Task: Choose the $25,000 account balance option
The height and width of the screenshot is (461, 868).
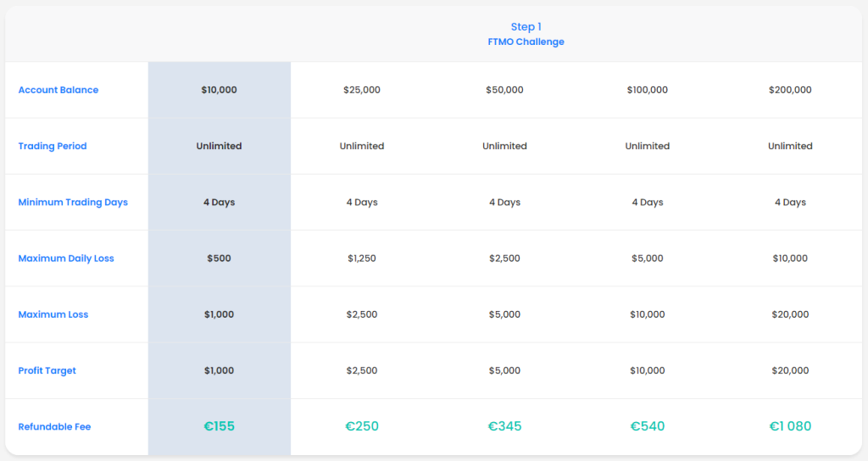Action: click(362, 90)
